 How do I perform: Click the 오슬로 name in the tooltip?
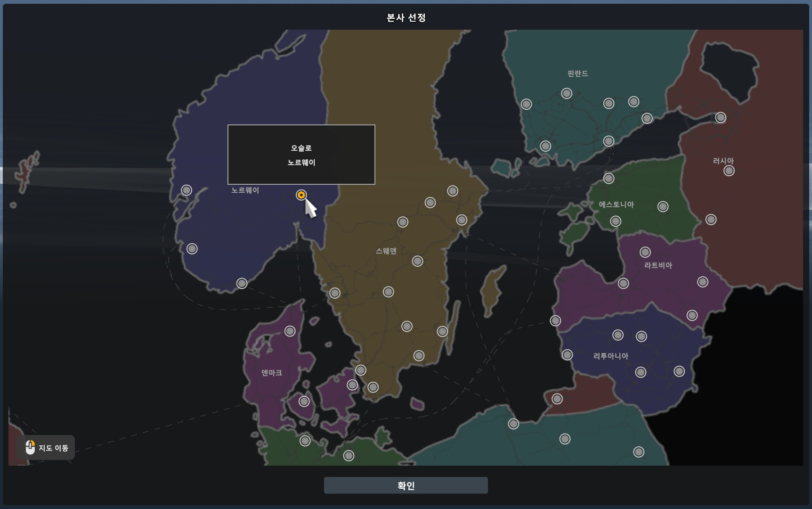pyautogui.click(x=301, y=148)
